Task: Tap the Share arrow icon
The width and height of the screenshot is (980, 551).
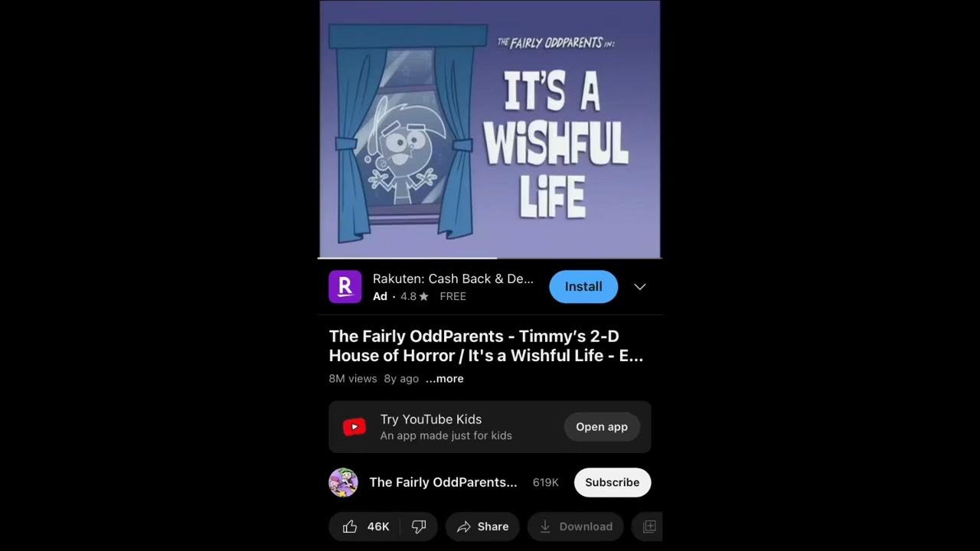Action: pos(463,527)
